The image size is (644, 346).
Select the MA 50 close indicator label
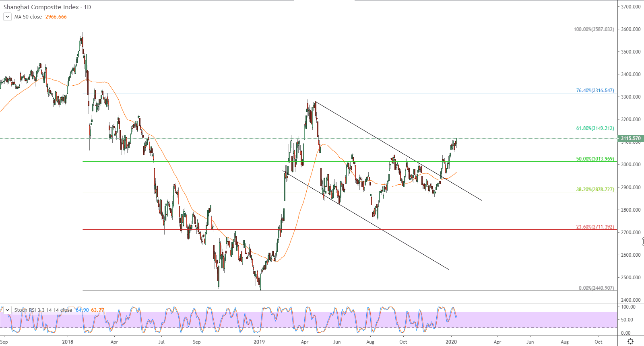(28, 17)
